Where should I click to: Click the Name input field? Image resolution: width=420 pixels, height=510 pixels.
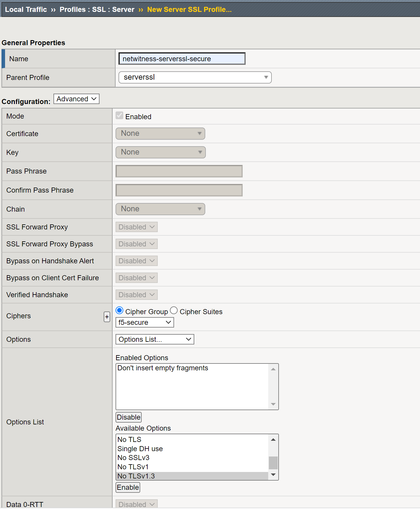182,59
